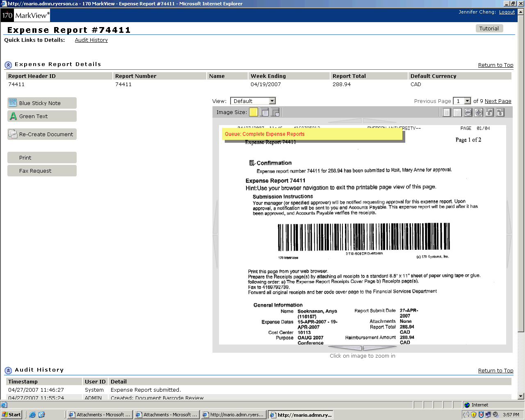525x420 pixels.
Task: Click the Windows Start button
Action: click(11, 415)
